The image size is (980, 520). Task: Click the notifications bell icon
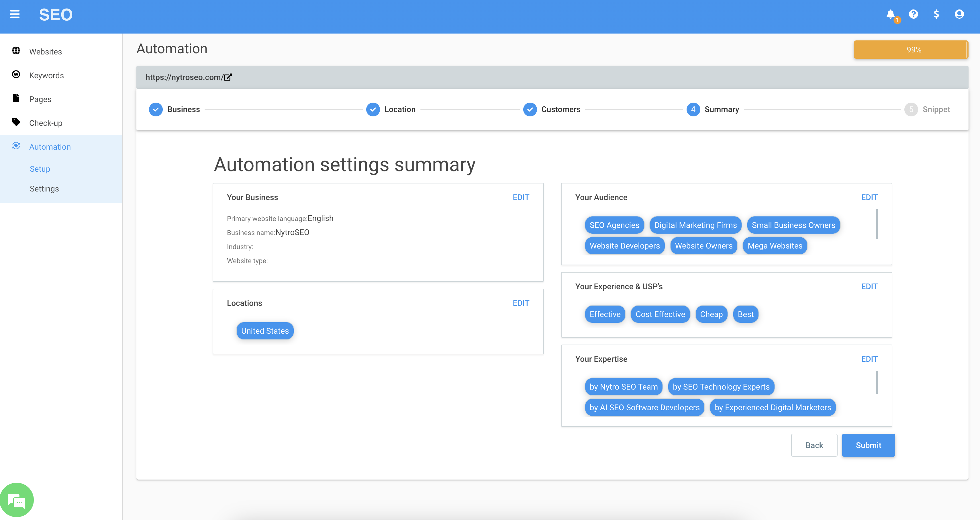890,14
